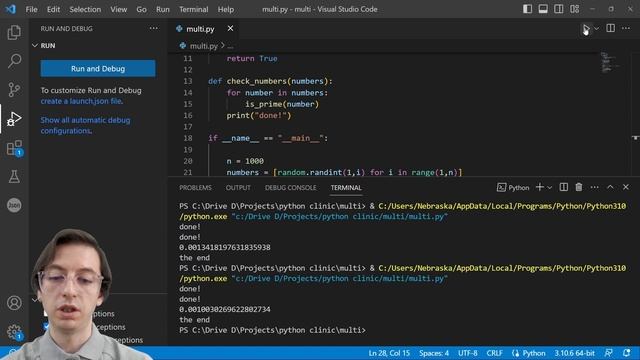Expand breadcrumb ellipsis after multi.py
Image resolution: width=640 pixels, height=360 pixels.
click(x=230, y=46)
